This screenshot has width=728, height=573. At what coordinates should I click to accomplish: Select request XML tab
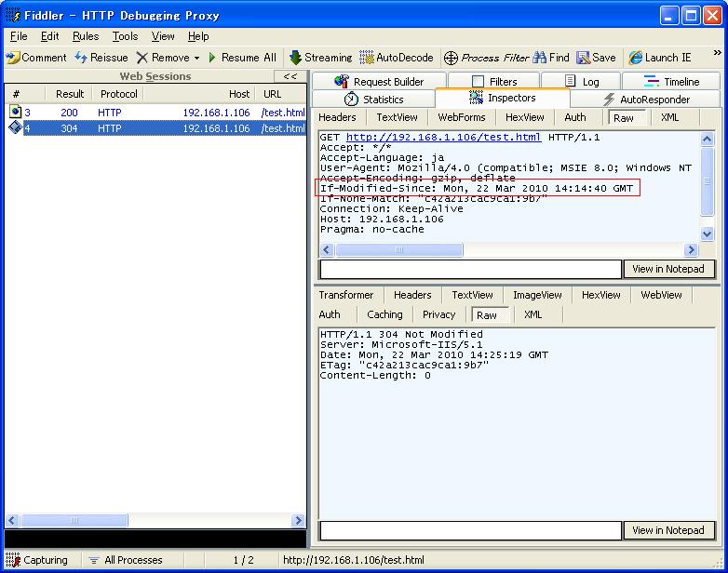click(669, 117)
